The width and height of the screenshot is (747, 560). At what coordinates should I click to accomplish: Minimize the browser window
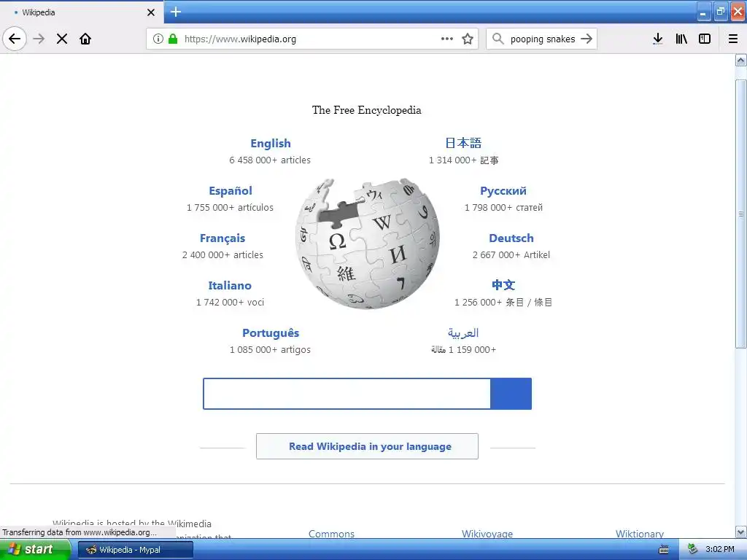click(x=703, y=12)
